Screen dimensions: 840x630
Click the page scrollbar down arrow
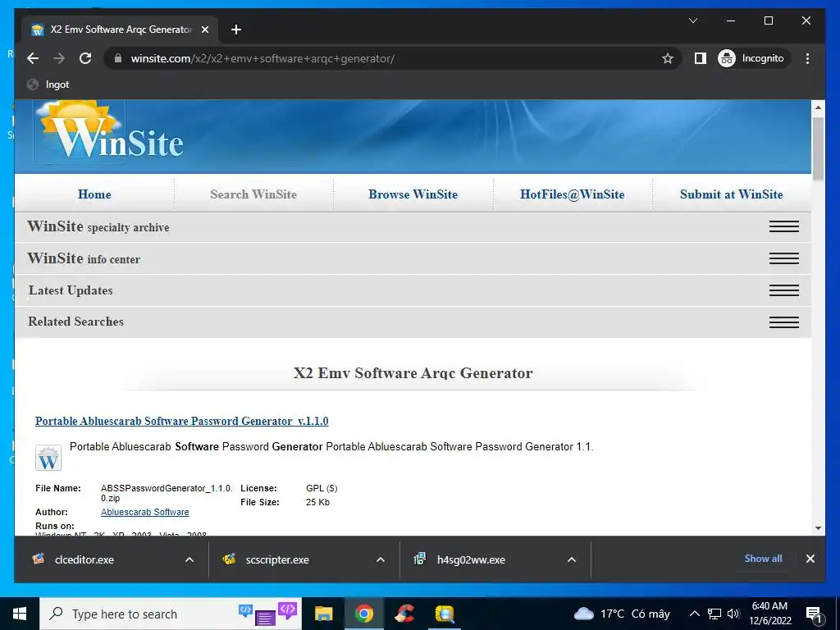coord(818,528)
